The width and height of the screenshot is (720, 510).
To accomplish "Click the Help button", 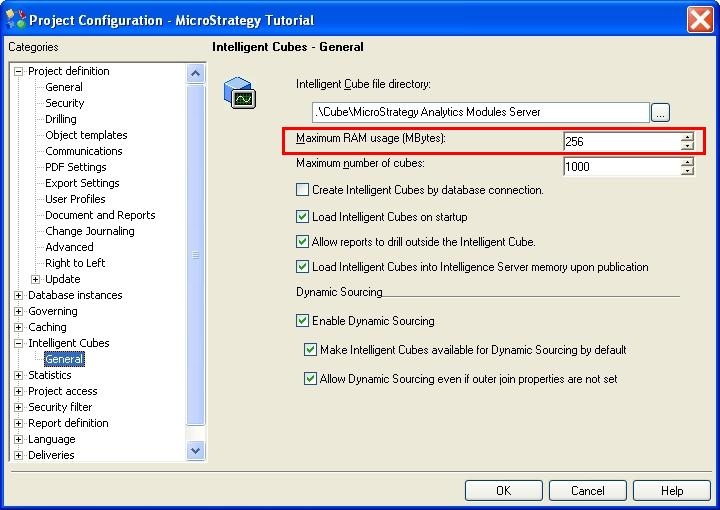I will click(x=672, y=491).
